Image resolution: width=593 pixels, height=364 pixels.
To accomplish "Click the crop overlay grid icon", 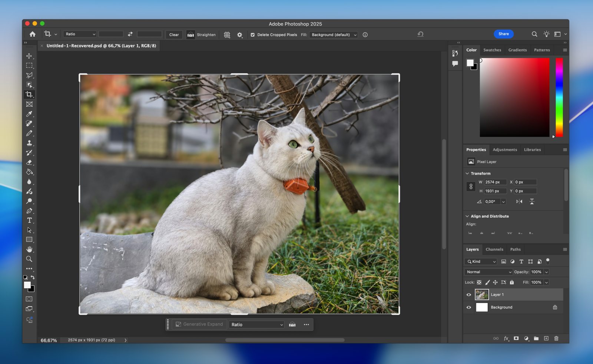I will click(227, 35).
